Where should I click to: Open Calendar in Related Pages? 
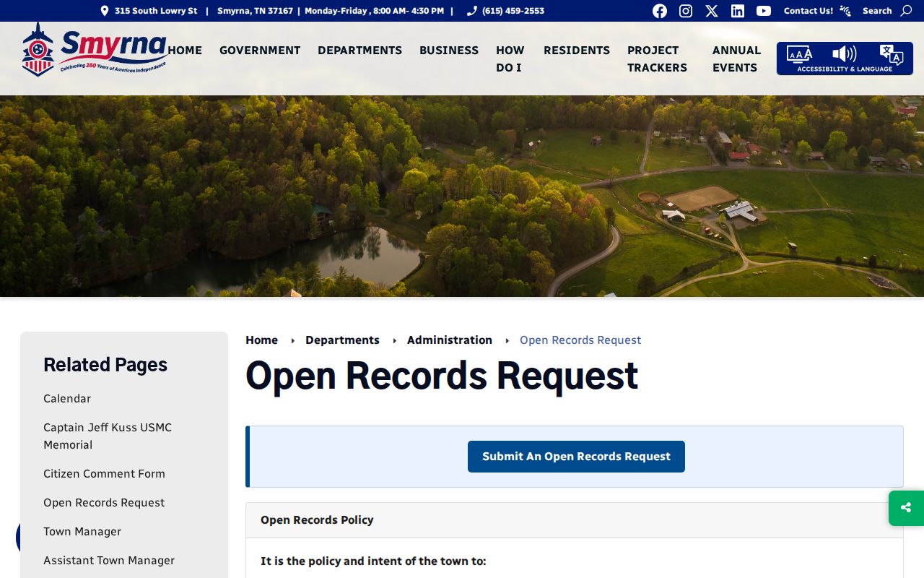tap(67, 399)
